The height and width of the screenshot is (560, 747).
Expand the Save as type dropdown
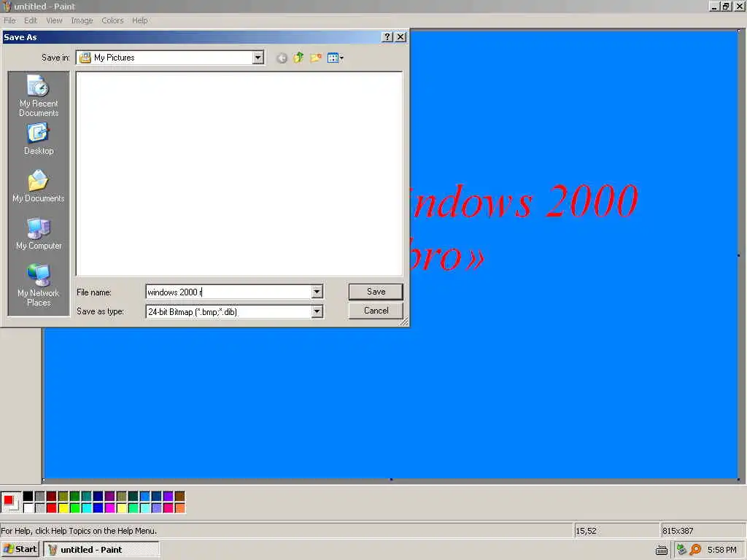tap(317, 312)
